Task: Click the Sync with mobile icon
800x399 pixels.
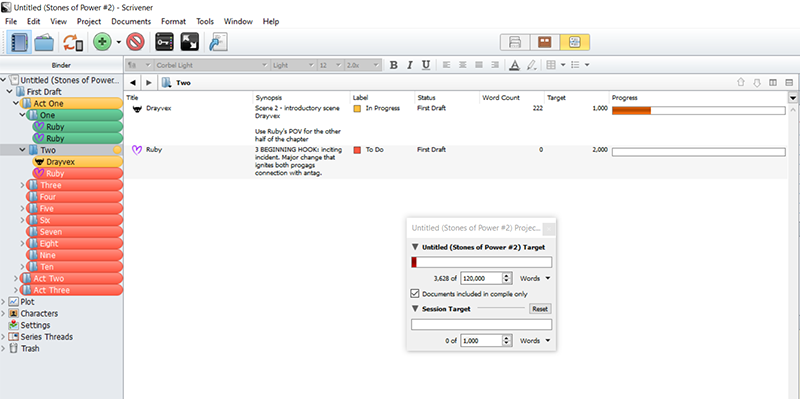Action: point(73,42)
